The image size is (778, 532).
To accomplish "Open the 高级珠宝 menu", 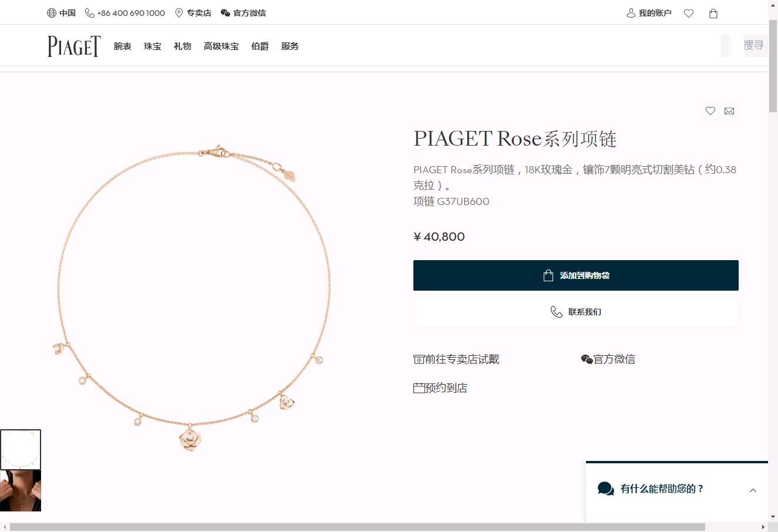I will (221, 46).
